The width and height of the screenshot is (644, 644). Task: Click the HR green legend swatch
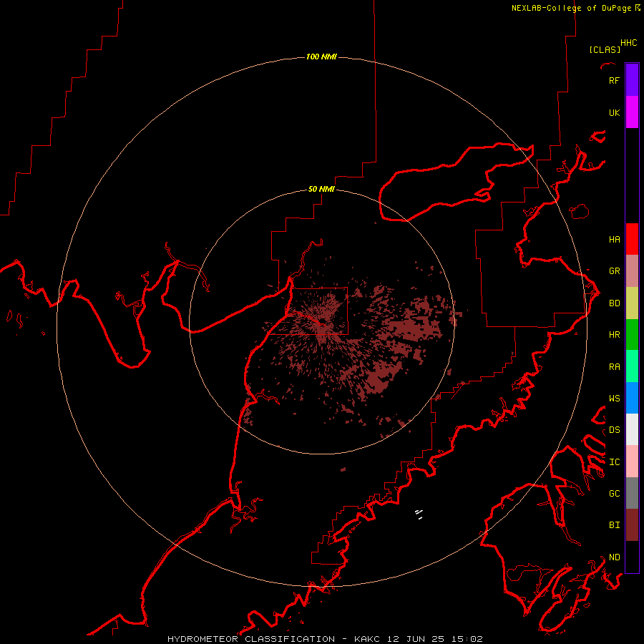(632, 335)
